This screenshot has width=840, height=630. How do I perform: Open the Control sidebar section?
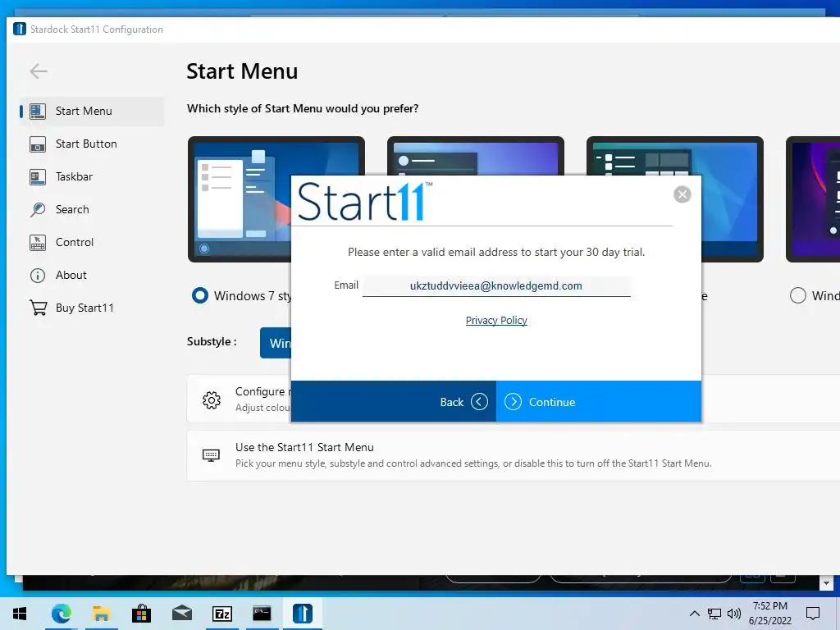coord(92,242)
